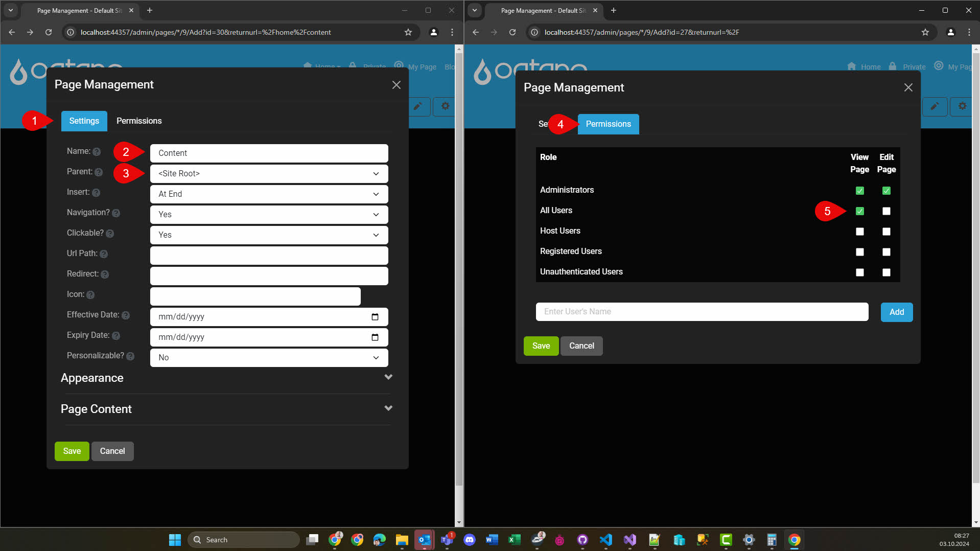The height and width of the screenshot is (551, 980).
Task: Uncheck View Page for All Users
Action: [859, 211]
